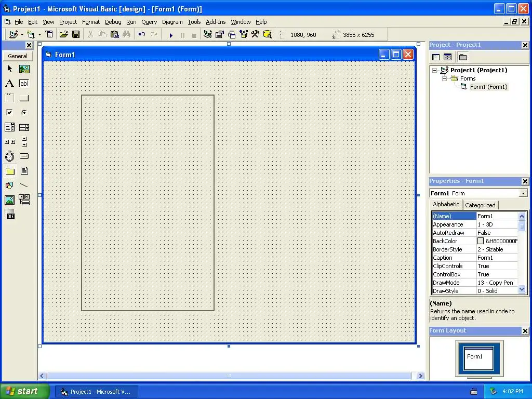The width and height of the screenshot is (532, 399).
Task: Open the Form1 Form object dropdown
Action: pos(524,193)
